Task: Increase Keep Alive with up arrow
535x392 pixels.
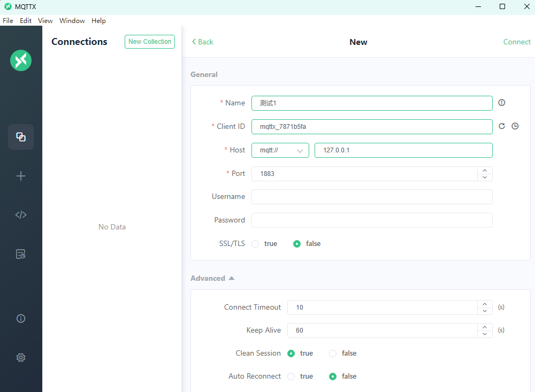Action: click(485, 327)
